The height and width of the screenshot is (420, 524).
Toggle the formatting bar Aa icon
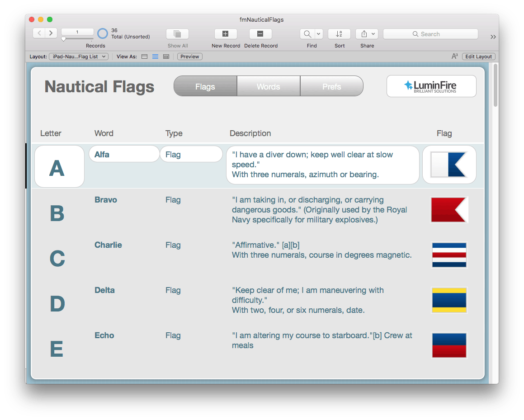[x=454, y=56]
